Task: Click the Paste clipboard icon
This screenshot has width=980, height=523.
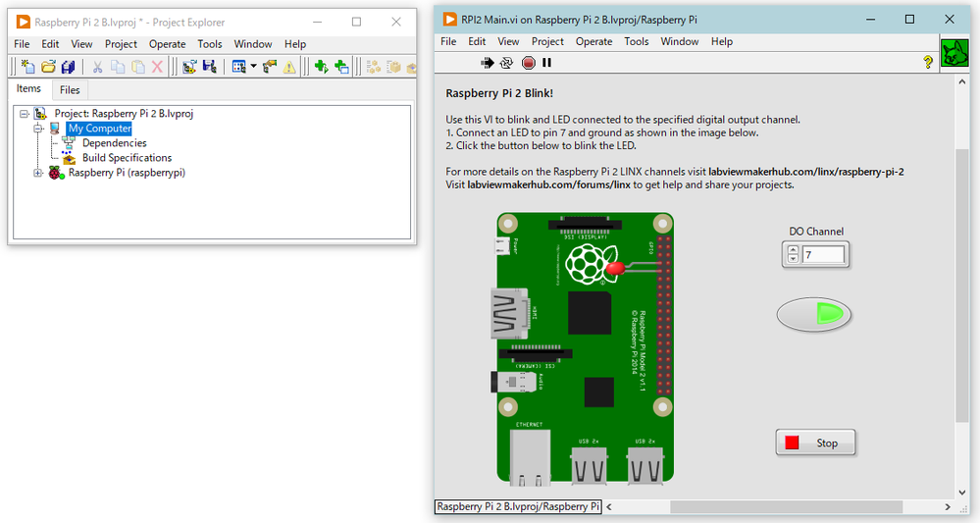Action: click(x=138, y=67)
